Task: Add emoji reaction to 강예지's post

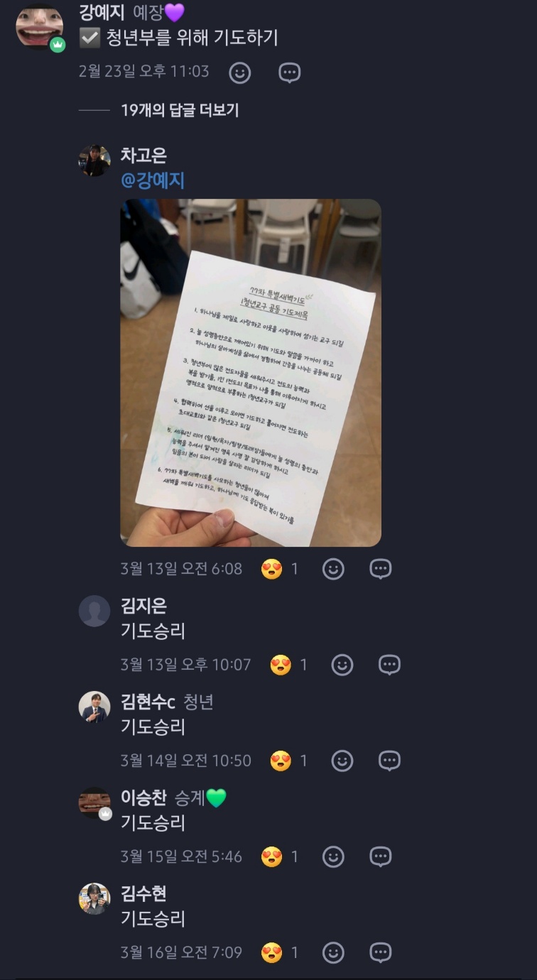Action: coord(240,72)
